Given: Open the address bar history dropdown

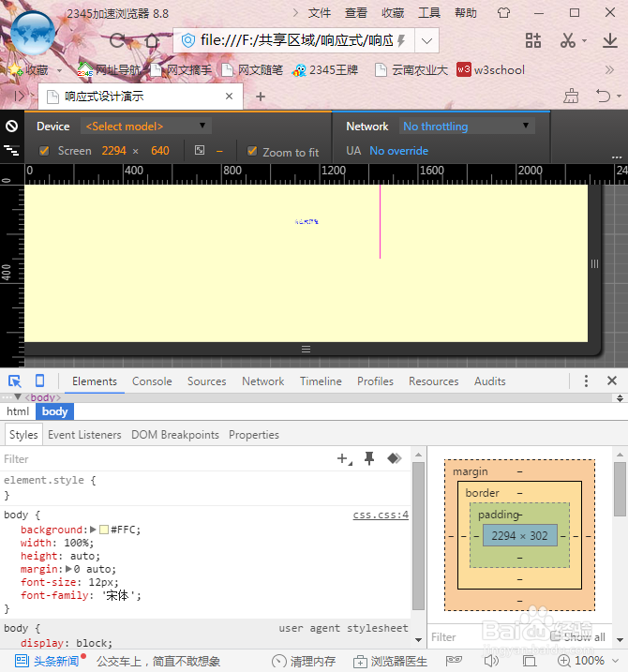Looking at the screenshot, I should pyautogui.click(x=426, y=40).
